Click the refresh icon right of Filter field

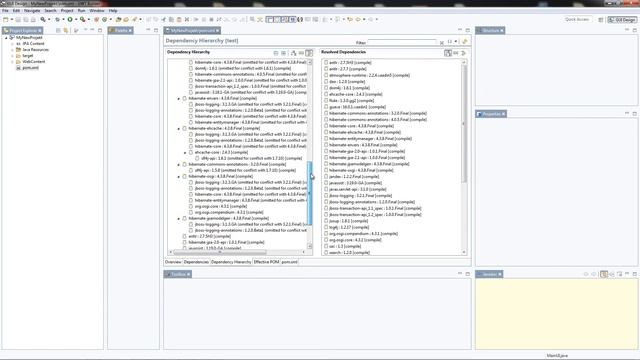pos(464,42)
